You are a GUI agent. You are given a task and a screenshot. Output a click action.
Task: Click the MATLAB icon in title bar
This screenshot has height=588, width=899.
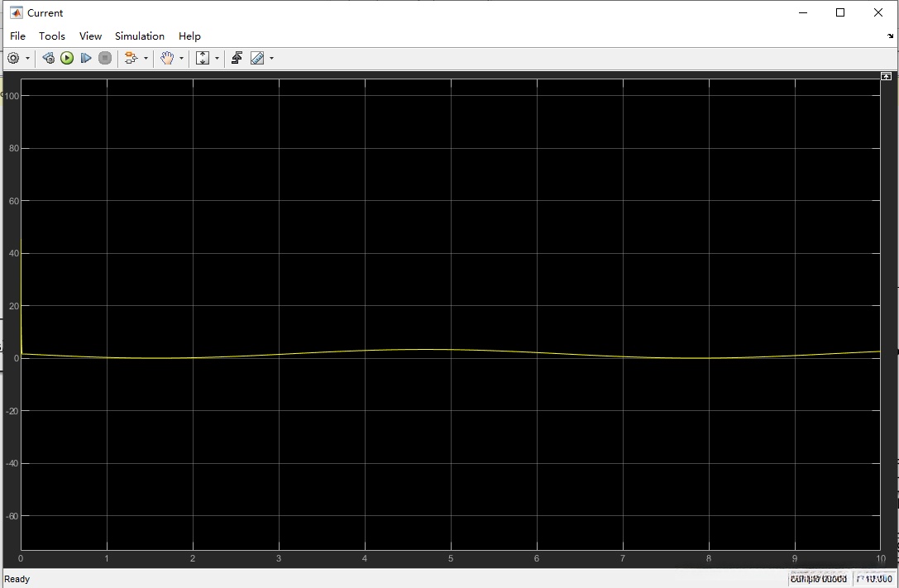(x=16, y=12)
